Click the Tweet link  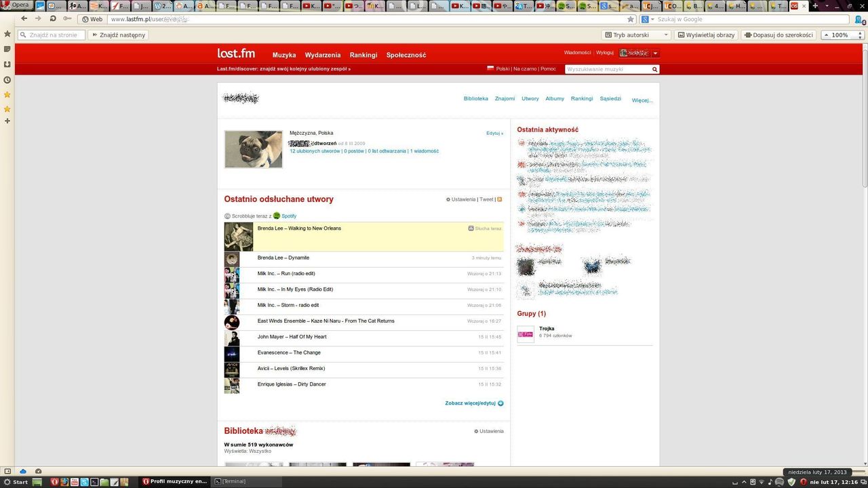point(486,199)
